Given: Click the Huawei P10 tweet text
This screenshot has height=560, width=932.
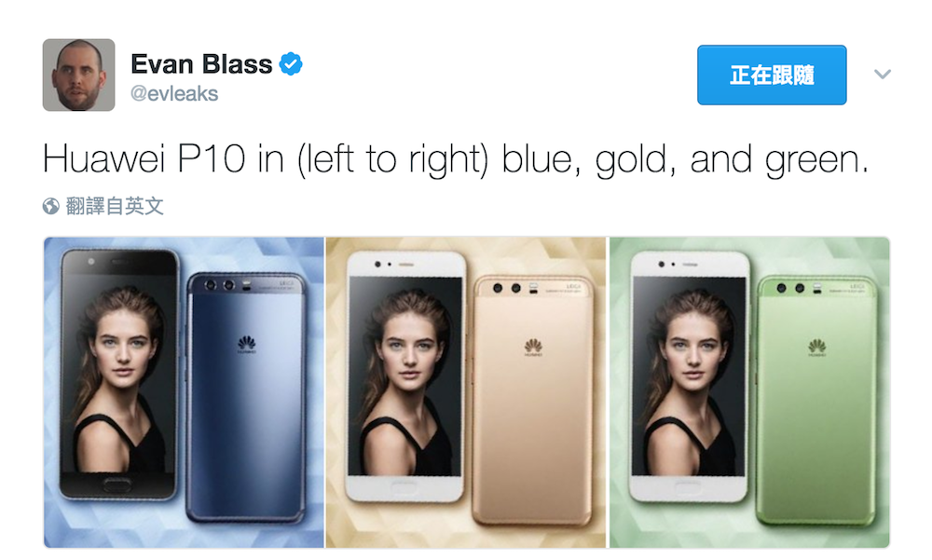Looking at the screenshot, I should tap(456, 159).
